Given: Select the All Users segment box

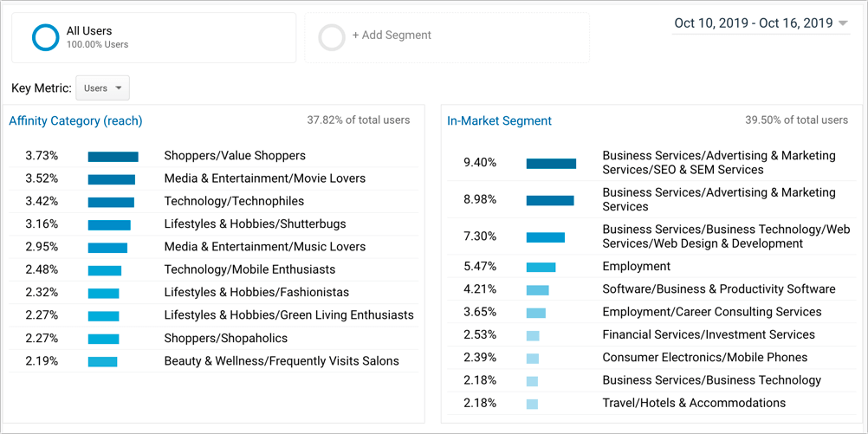Looking at the screenshot, I should coord(154,37).
